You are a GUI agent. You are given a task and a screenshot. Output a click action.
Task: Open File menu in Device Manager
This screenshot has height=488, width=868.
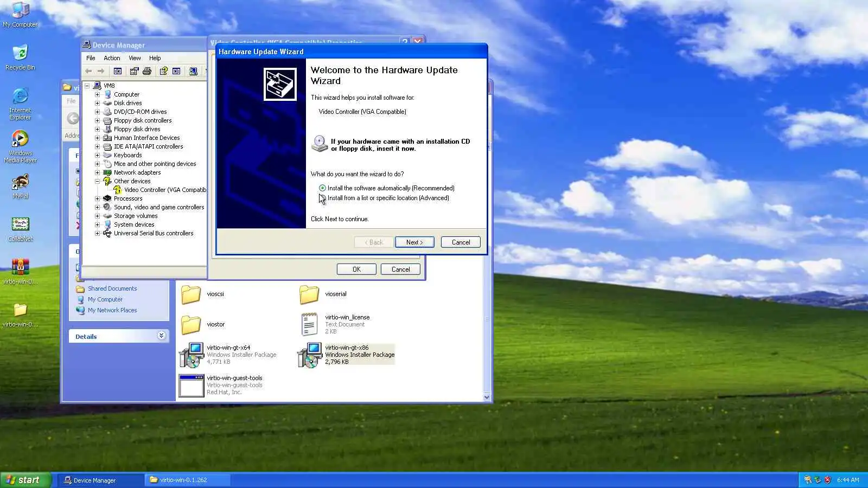pos(91,58)
